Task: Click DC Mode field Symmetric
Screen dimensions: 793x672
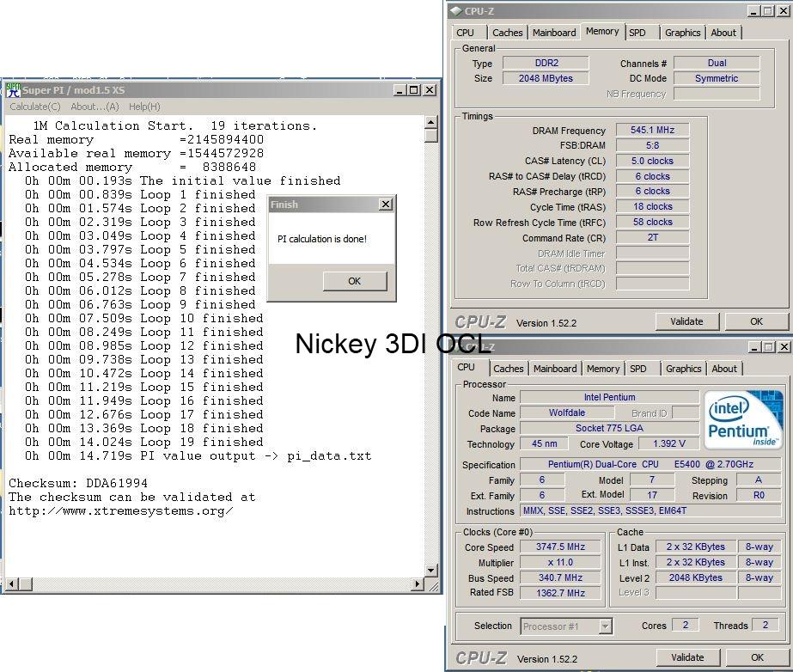Action: click(x=717, y=78)
